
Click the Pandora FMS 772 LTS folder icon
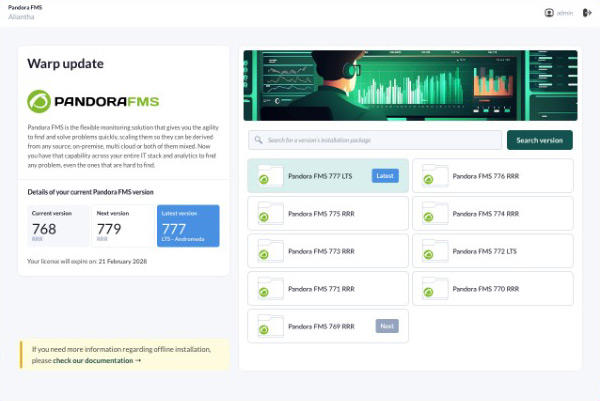click(434, 251)
